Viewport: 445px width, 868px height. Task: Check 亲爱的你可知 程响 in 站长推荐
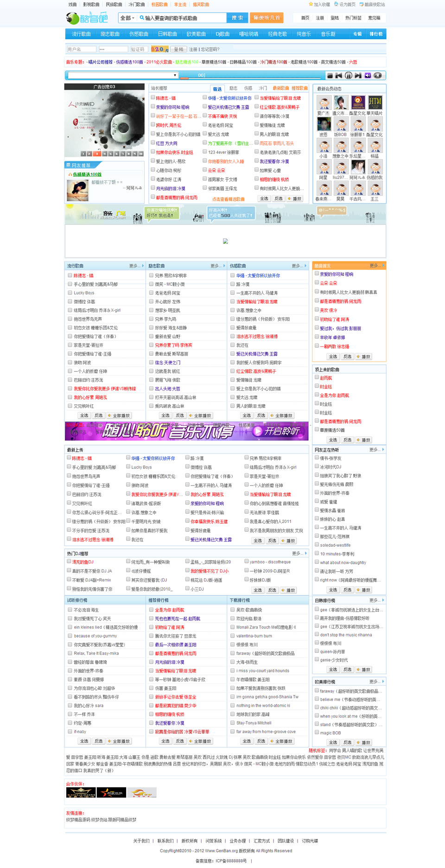(153, 107)
